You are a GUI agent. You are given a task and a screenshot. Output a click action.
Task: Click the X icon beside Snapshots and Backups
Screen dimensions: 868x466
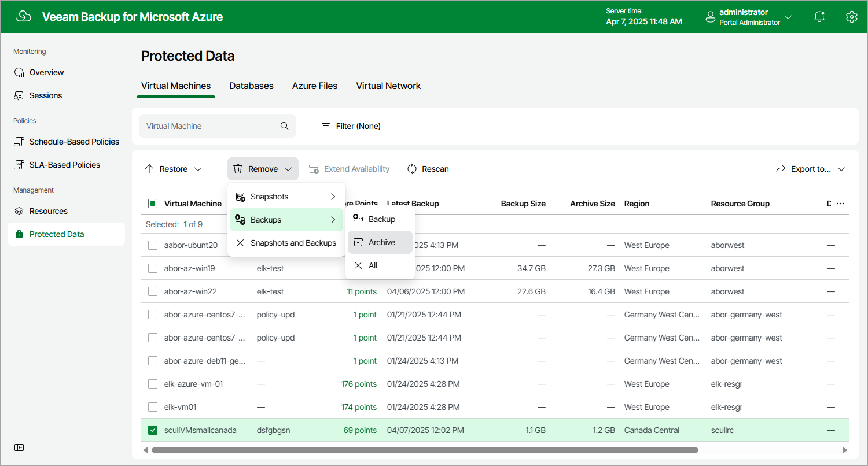click(240, 243)
